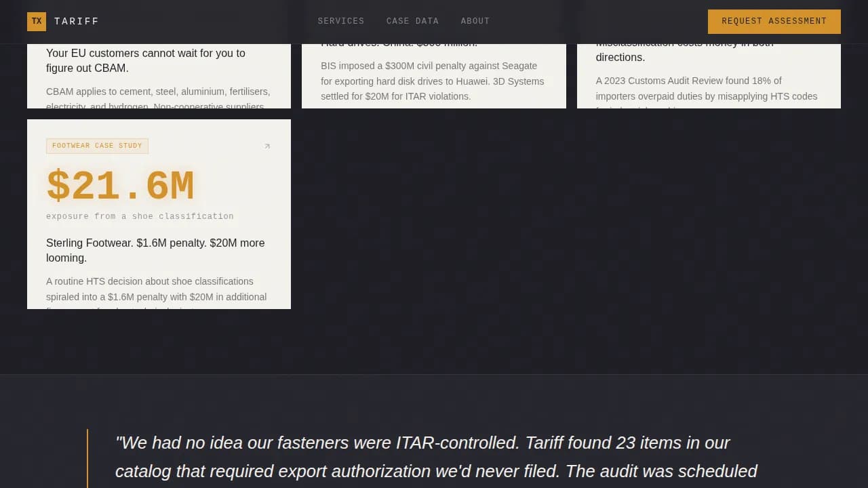Click the TARIFF brand name

[x=77, y=22]
